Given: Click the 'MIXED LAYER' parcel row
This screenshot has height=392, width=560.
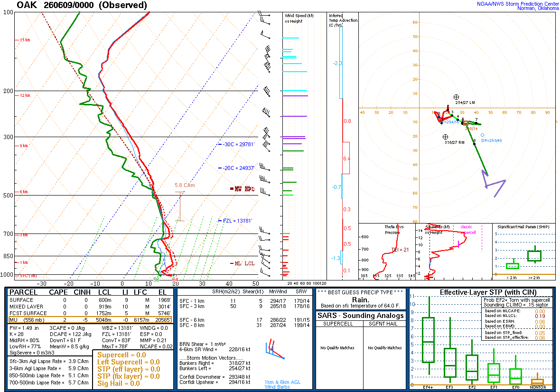Looking at the screenshot, I should point(90,307).
